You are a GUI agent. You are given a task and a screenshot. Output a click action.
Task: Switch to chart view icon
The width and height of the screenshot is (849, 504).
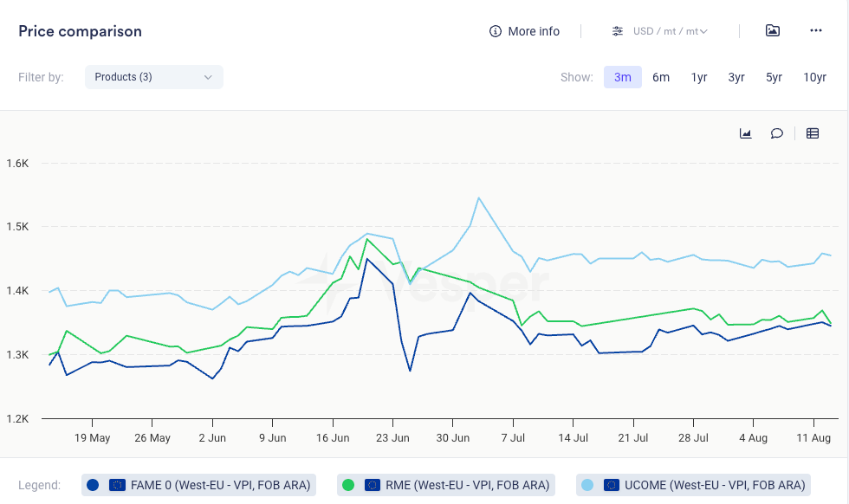[x=745, y=133]
